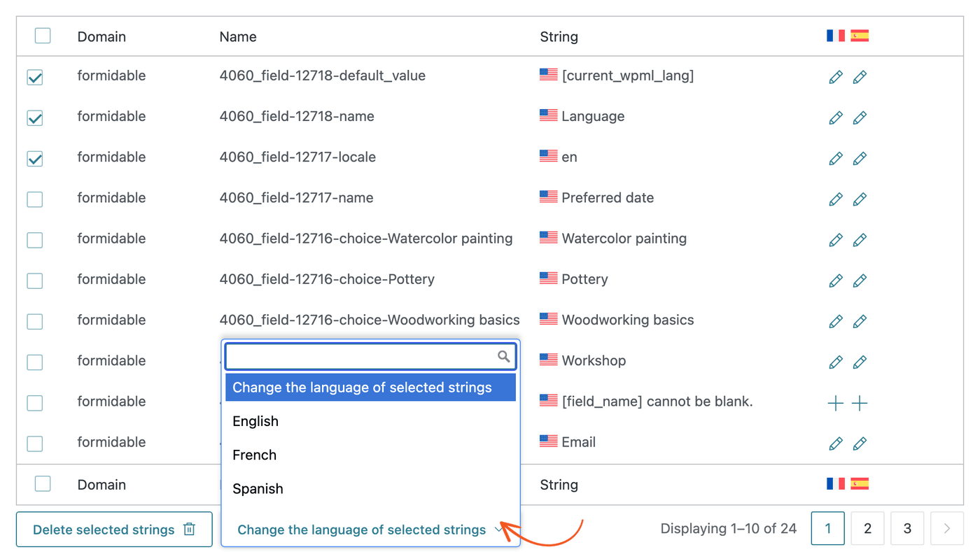Add Spanish translation for '[field_name] cannot be blank.'

click(860, 402)
